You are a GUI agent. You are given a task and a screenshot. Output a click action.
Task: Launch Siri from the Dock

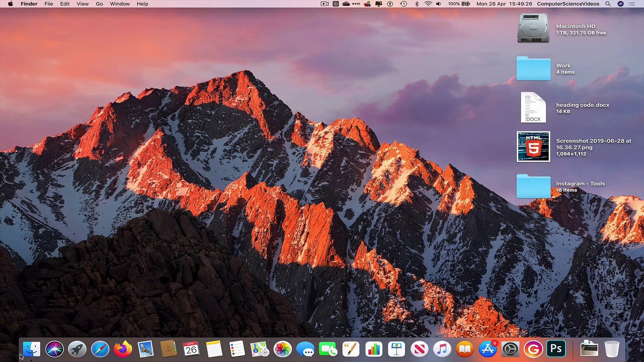click(x=54, y=348)
